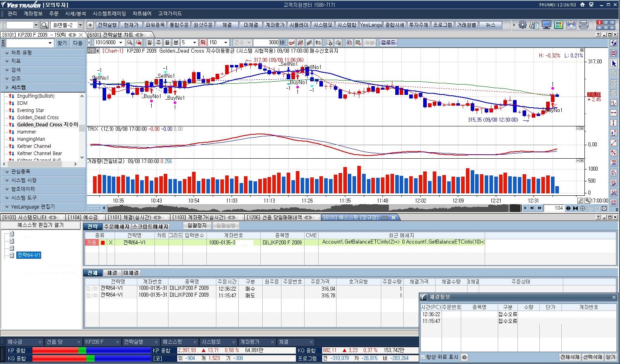The height and width of the screenshot is (364, 620).
Task: Uncheck the 항상 위로 표시 checkbox
Action: 423,357
